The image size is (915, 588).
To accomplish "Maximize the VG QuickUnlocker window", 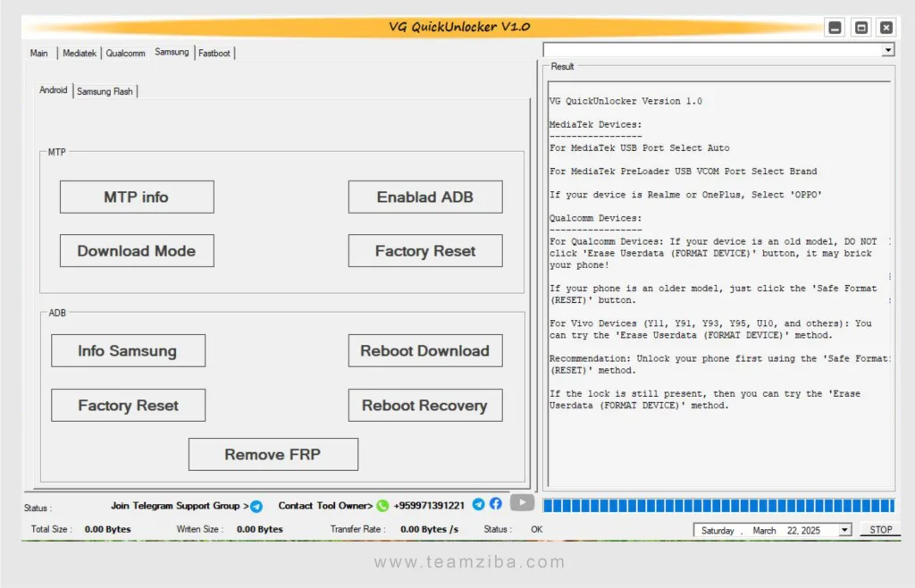I will (x=861, y=28).
